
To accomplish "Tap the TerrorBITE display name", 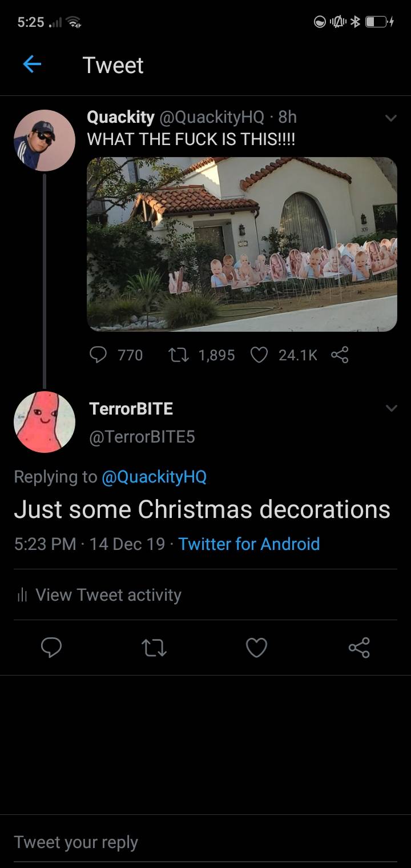I will click(x=131, y=408).
